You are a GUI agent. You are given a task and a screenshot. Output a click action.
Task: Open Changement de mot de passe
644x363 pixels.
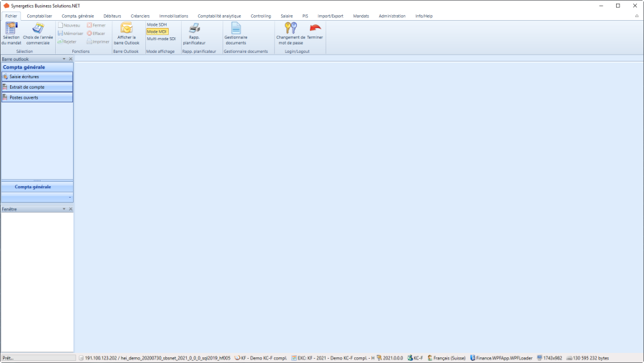click(x=291, y=34)
